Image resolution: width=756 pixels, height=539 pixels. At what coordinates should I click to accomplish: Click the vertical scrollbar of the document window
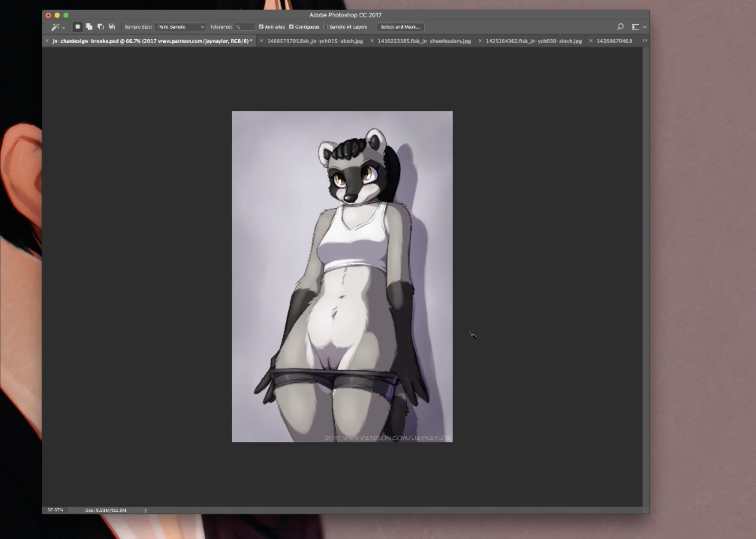(646, 277)
